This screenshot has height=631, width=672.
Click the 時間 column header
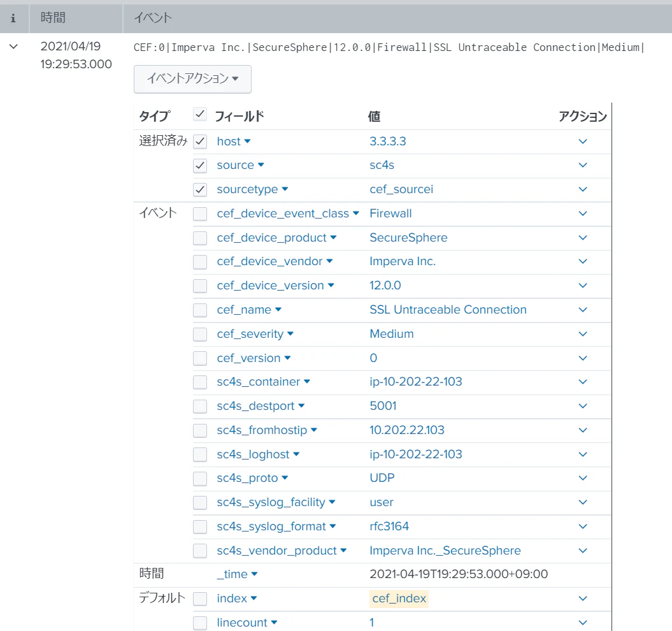53,18
